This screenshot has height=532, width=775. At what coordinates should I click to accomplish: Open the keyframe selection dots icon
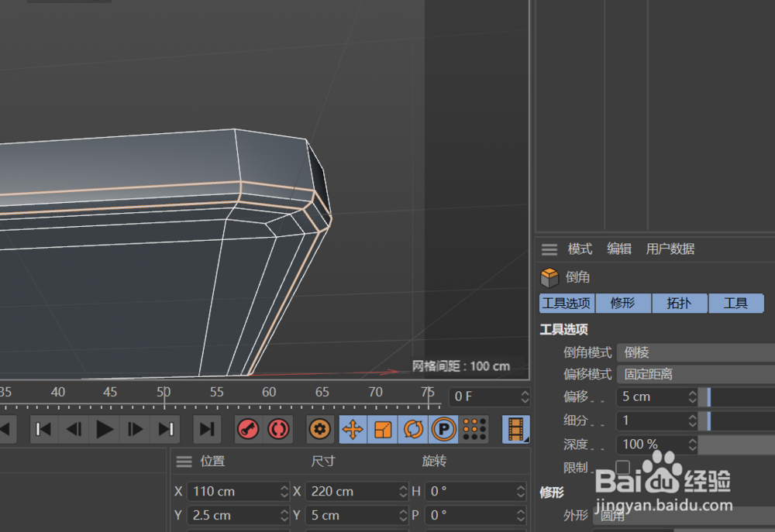[475, 429]
